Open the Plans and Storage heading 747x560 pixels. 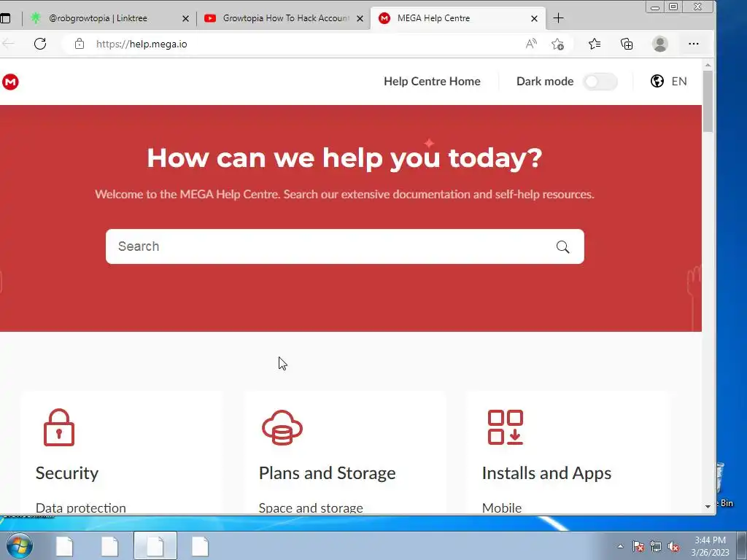coord(327,473)
